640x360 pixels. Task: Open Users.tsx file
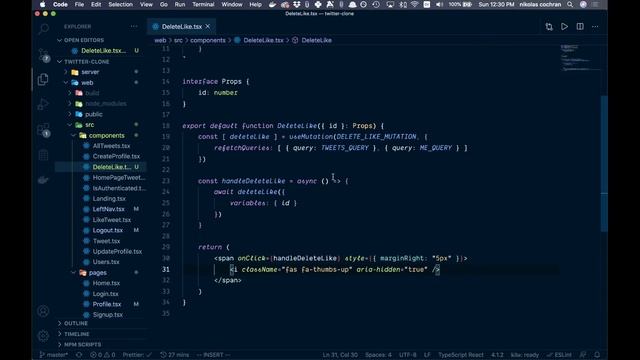[106, 262]
